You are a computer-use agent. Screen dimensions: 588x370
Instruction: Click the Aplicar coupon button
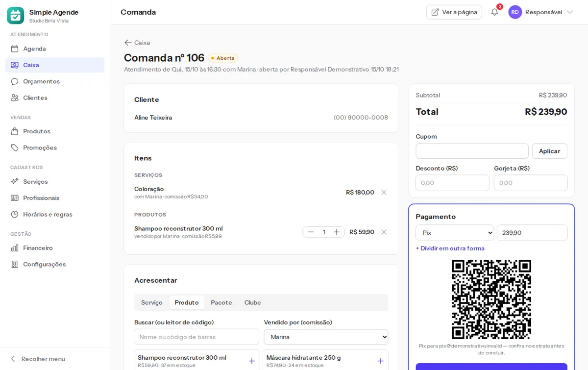pos(550,151)
